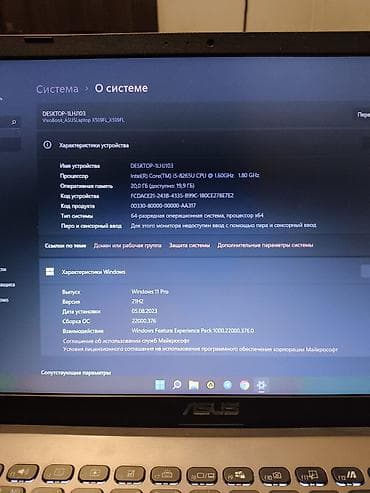Image resolution: width=370 pixels, height=493 pixels.
Task: Select the 21H2 version value
Action: 137,301
